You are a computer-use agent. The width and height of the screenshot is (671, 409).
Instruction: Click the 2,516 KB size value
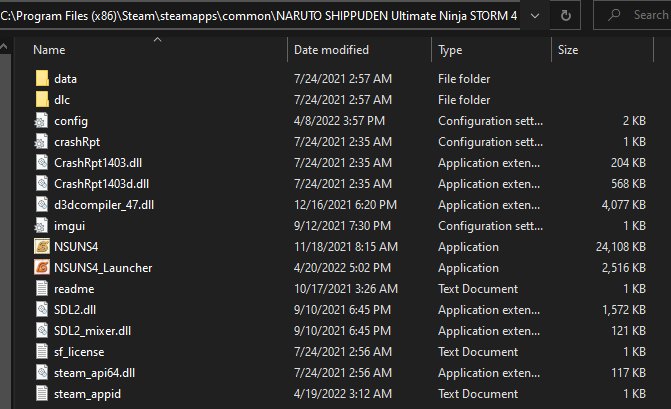click(623, 268)
